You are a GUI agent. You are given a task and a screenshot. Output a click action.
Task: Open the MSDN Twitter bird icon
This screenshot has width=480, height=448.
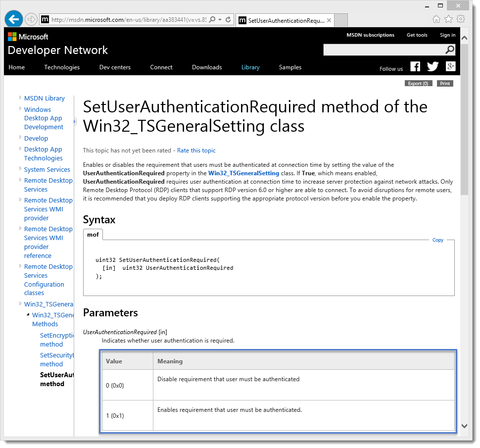[432, 66]
